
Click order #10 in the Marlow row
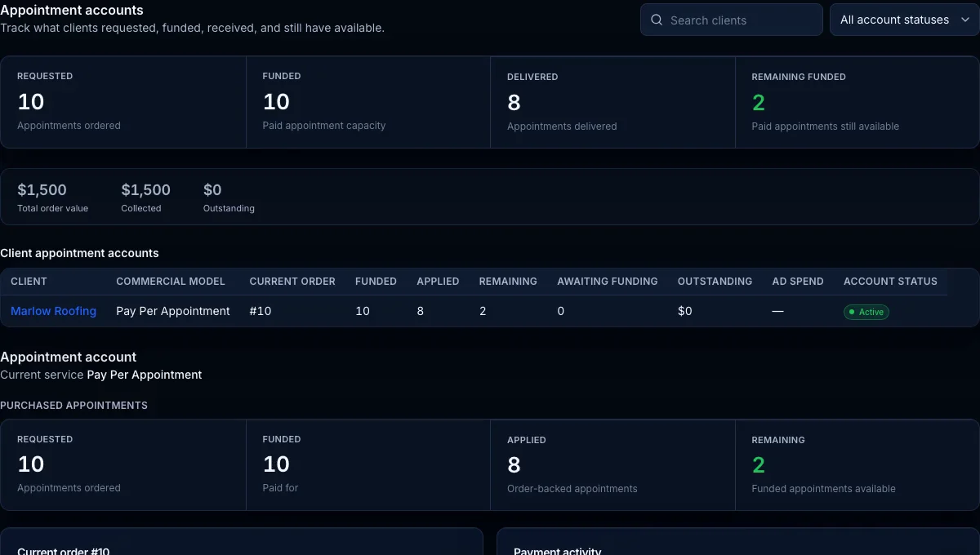(x=260, y=311)
